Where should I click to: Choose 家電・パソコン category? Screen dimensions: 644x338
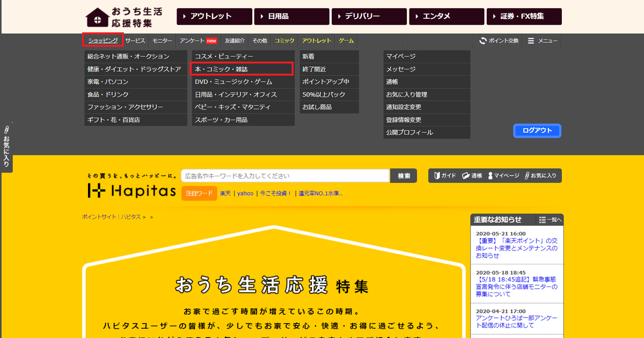pos(136,82)
